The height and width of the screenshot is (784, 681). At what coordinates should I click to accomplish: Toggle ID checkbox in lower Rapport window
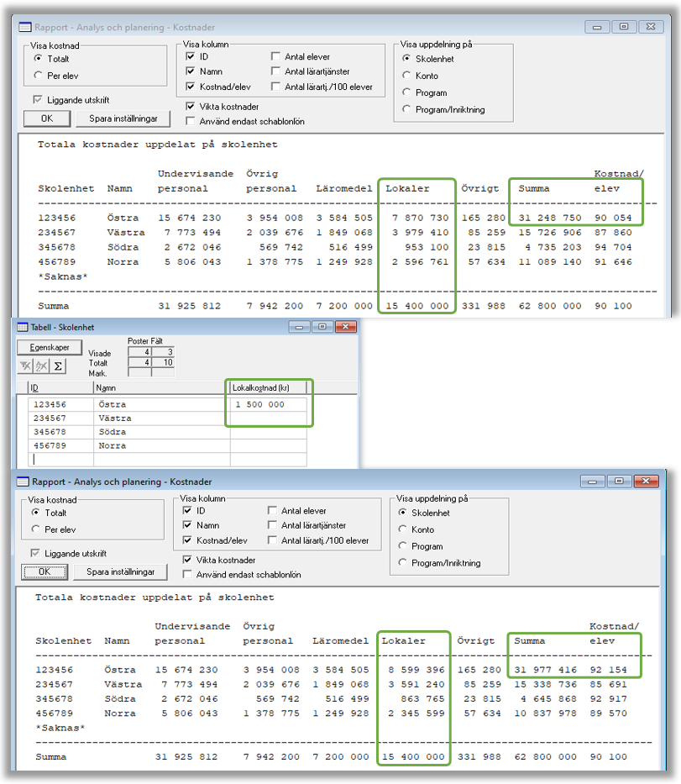[187, 511]
